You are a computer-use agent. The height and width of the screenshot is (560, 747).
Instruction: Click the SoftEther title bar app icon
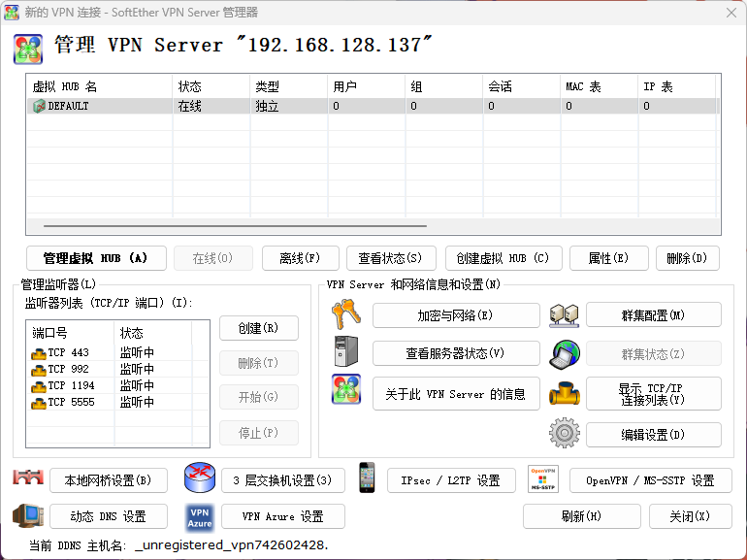(12, 12)
